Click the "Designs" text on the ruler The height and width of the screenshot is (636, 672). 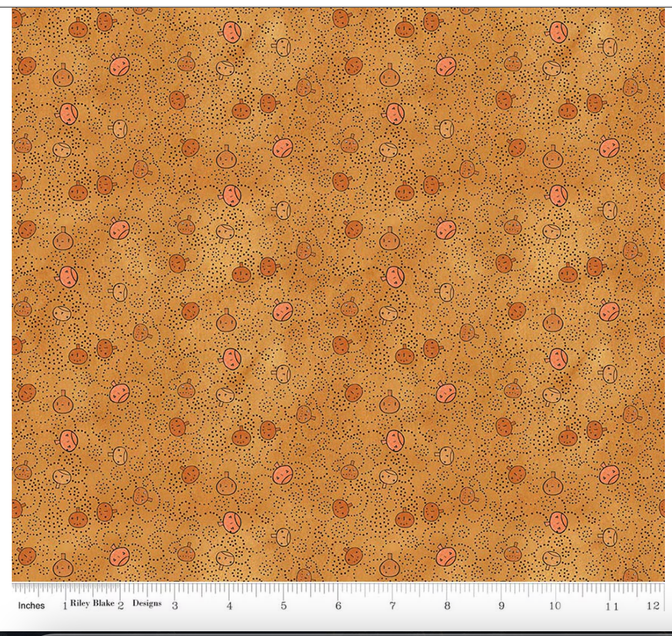pyautogui.click(x=147, y=604)
